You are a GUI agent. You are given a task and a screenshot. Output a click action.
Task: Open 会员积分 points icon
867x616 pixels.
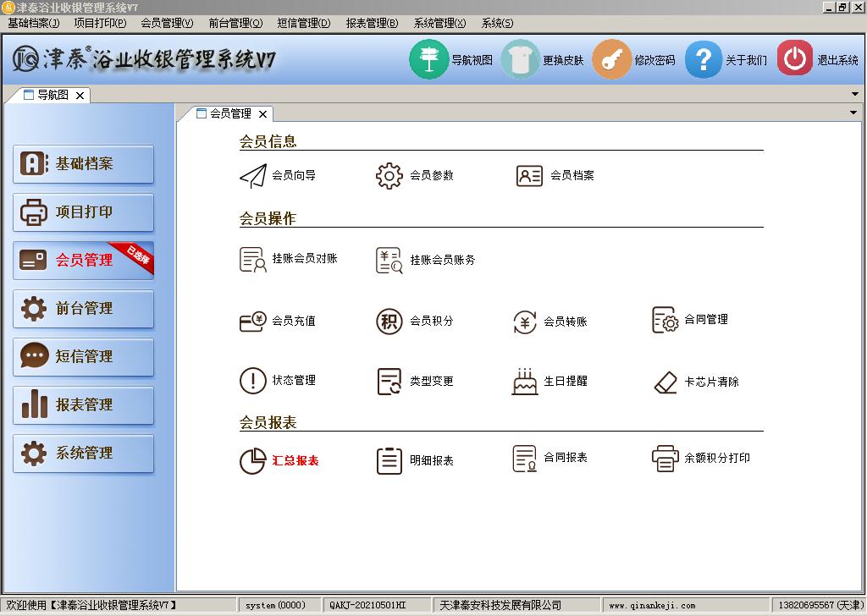point(389,322)
